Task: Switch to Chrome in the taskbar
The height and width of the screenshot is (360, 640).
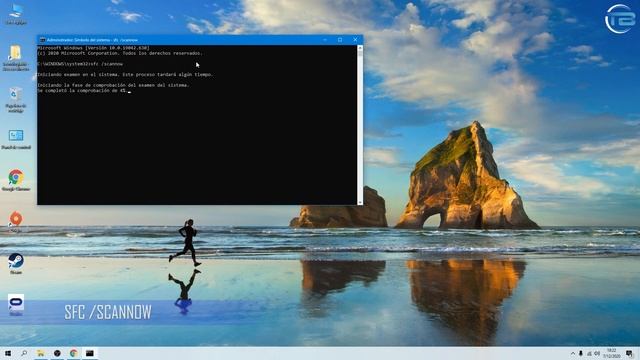Action: click(x=73, y=353)
